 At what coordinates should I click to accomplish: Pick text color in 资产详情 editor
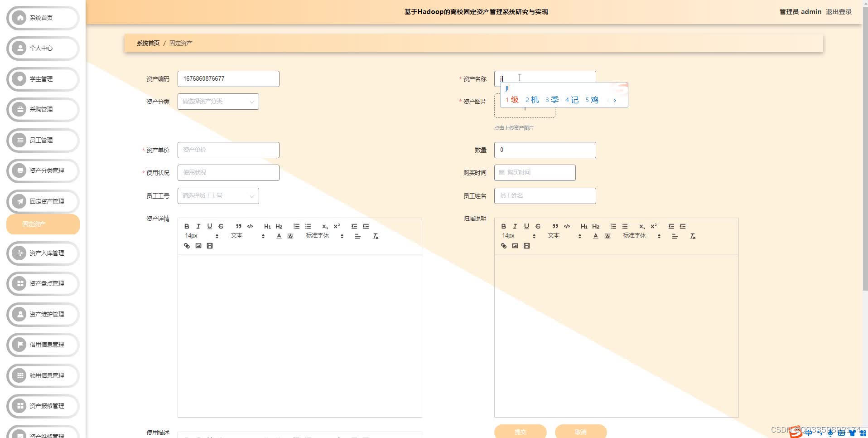pos(279,236)
